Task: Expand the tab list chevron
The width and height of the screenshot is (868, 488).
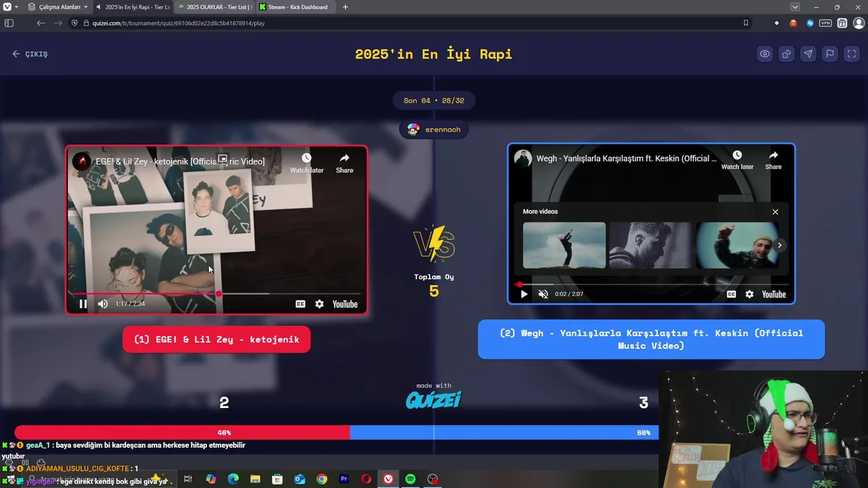Action: tap(795, 7)
